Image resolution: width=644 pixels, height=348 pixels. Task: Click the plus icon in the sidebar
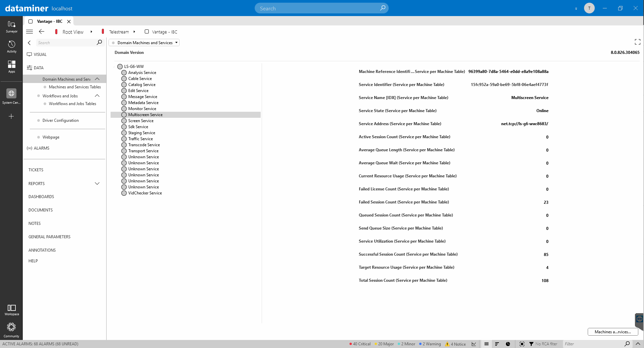[x=11, y=116]
